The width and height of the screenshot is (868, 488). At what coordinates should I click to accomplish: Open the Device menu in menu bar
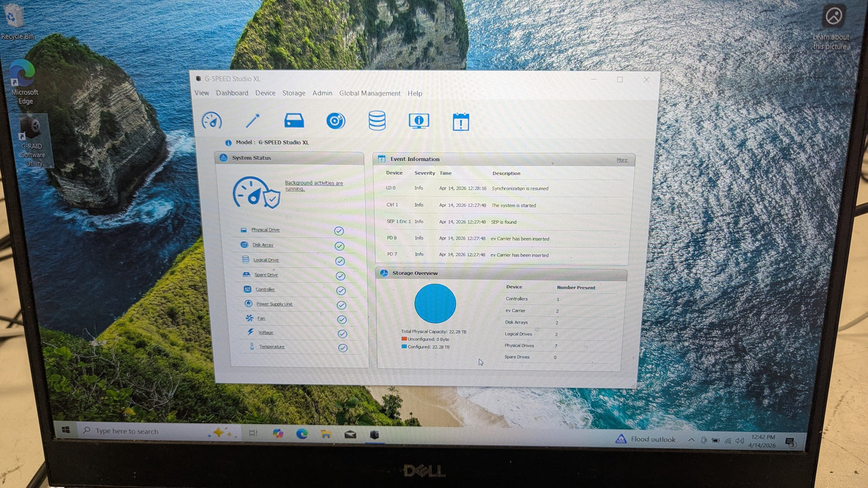(266, 93)
